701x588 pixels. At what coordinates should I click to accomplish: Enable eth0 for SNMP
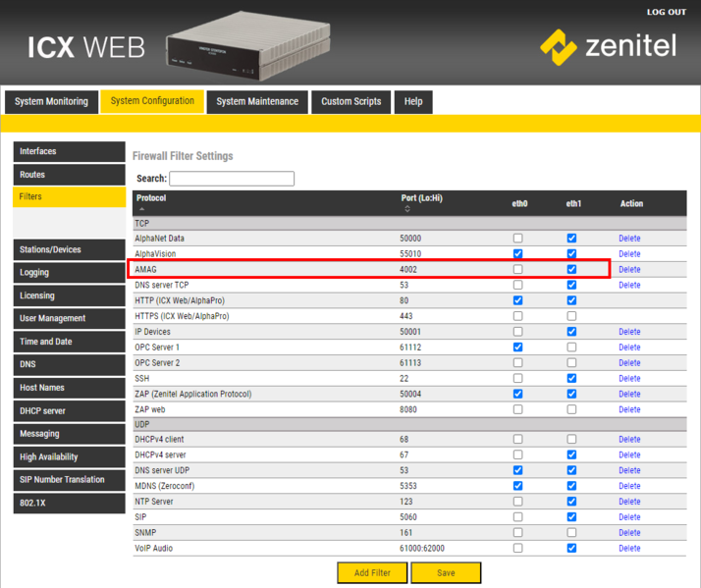coord(517,533)
